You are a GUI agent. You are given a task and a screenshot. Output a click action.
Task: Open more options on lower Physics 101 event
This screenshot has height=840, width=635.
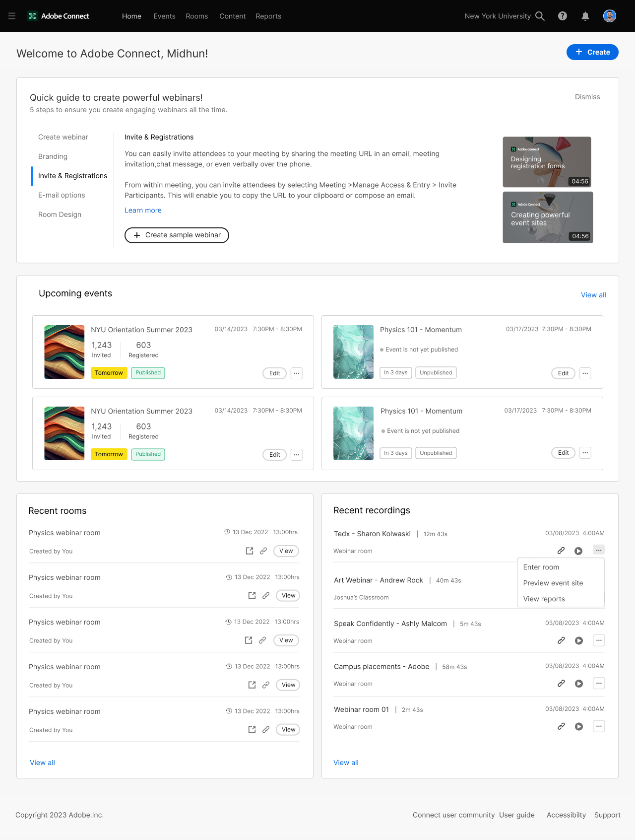(x=585, y=452)
